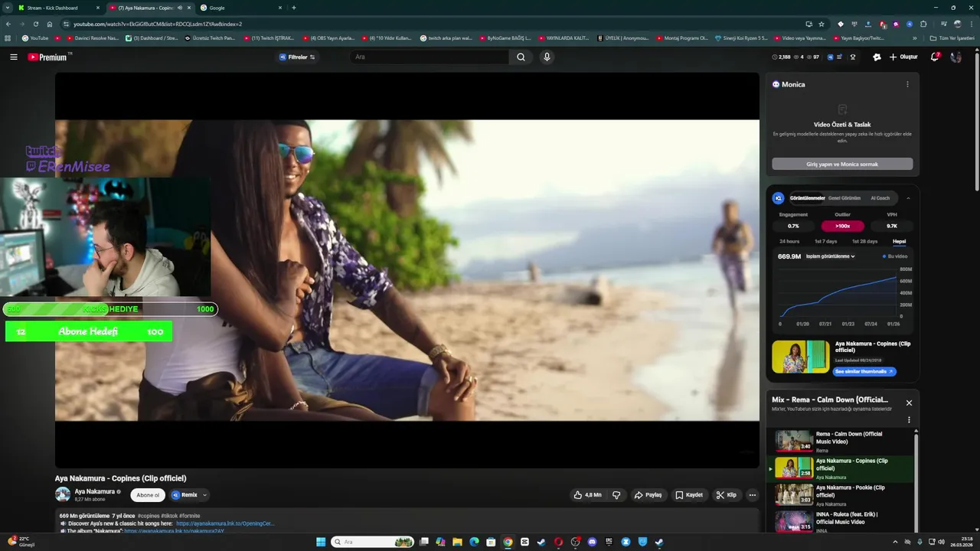Open the account avatar menu

955,57
